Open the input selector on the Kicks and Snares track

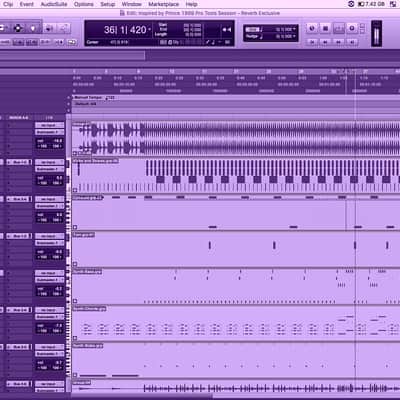click(50, 162)
